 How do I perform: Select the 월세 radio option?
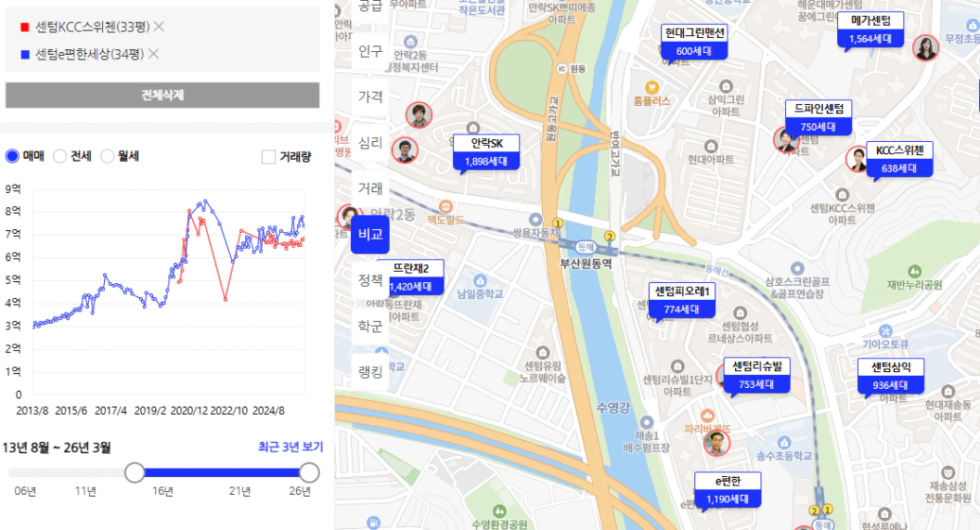click(108, 156)
